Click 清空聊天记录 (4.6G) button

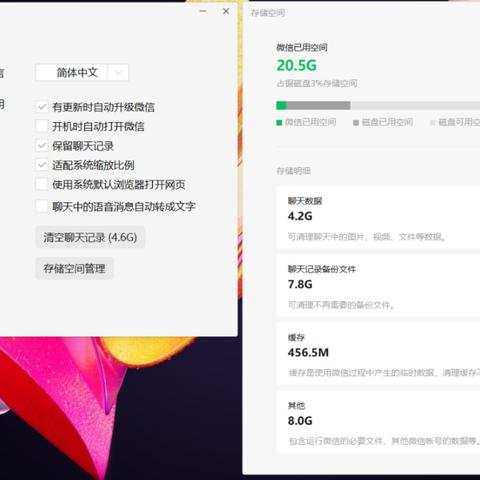pos(90,237)
